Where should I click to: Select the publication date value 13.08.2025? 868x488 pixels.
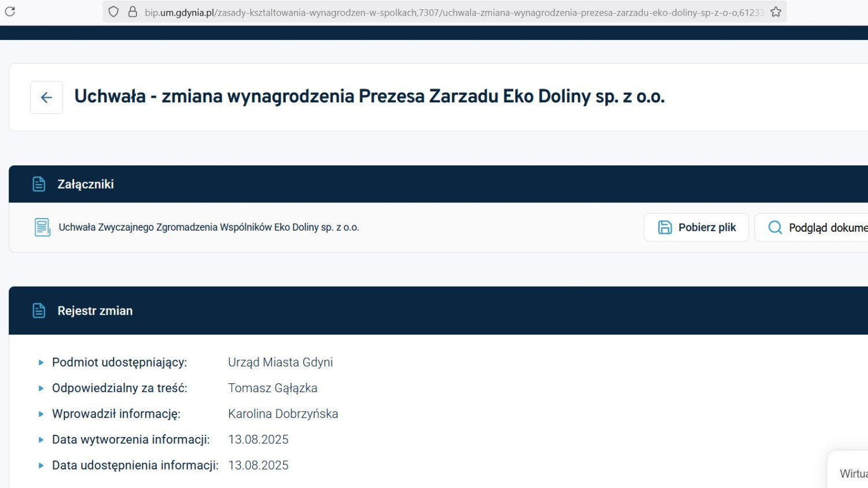point(258,465)
